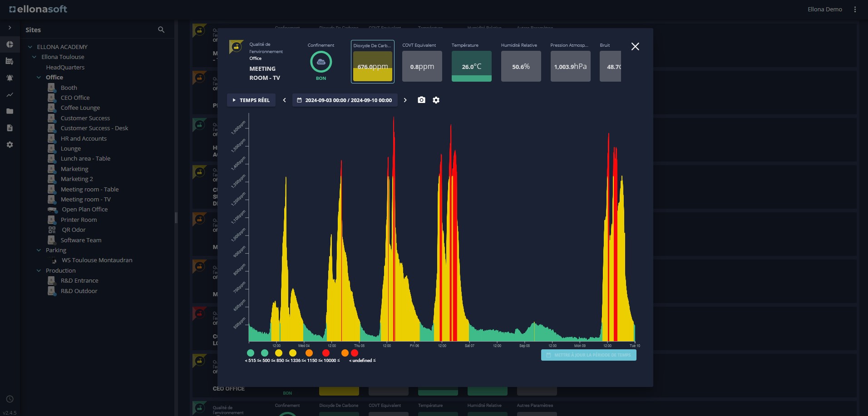Click the red legend dot near 10000
This screenshot has width=868, height=416.
pyautogui.click(x=326, y=353)
